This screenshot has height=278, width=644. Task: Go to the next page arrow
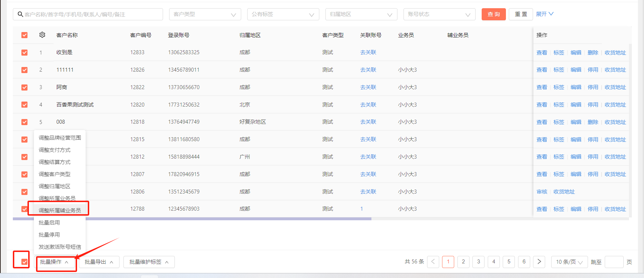pyautogui.click(x=539, y=262)
